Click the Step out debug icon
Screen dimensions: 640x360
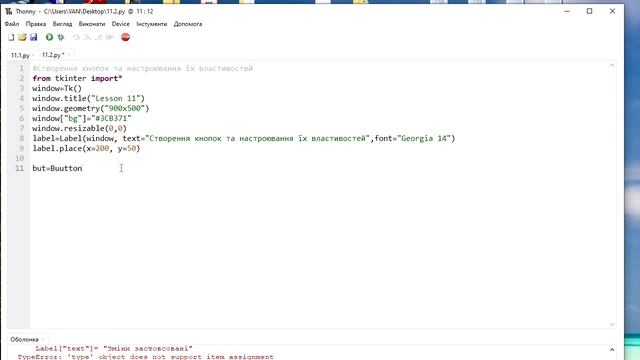[x=98, y=37]
